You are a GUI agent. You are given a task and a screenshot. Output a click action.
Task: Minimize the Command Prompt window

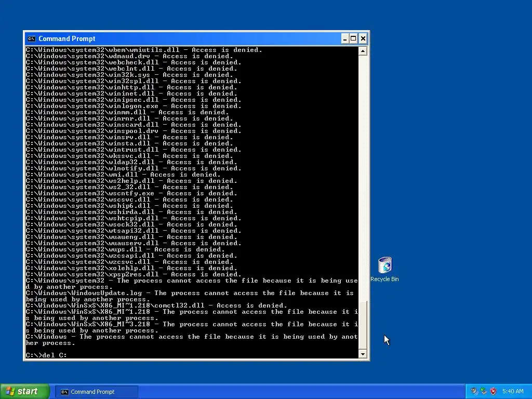click(x=345, y=38)
